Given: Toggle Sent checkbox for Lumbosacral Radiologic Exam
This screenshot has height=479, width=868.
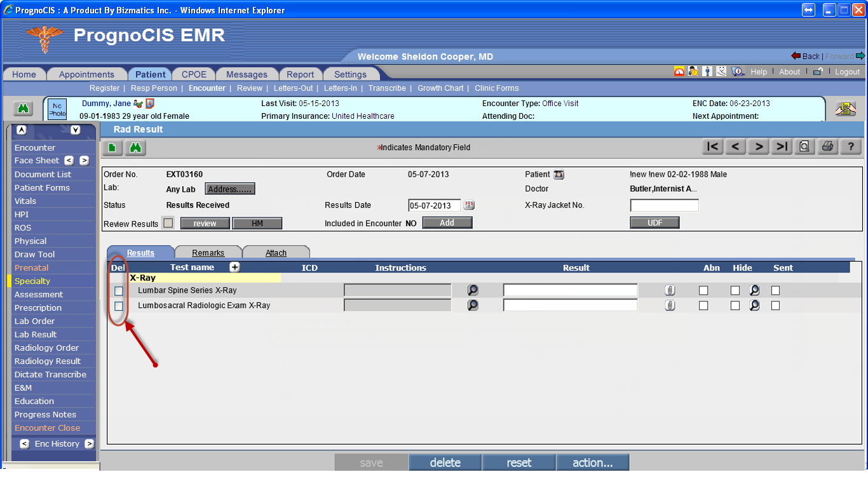Looking at the screenshot, I should coord(775,306).
